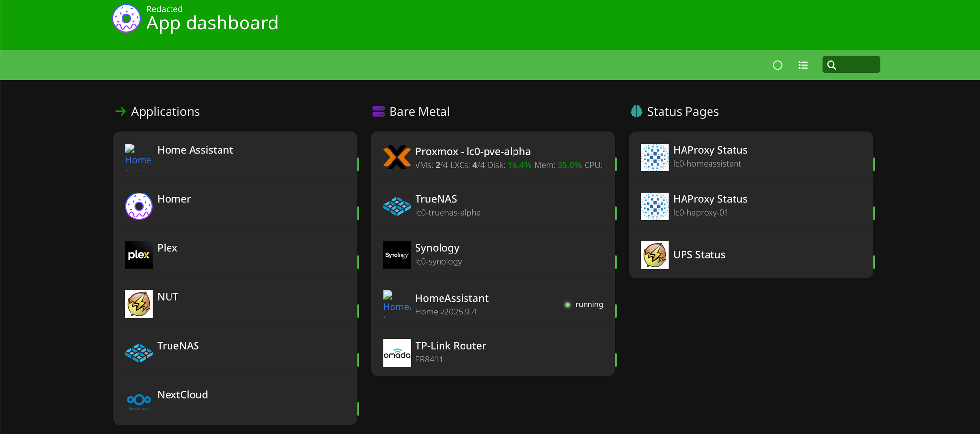Open HAProxy Status for lc0-homeassistant
The height and width of the screenshot is (434, 980).
pyautogui.click(x=710, y=150)
